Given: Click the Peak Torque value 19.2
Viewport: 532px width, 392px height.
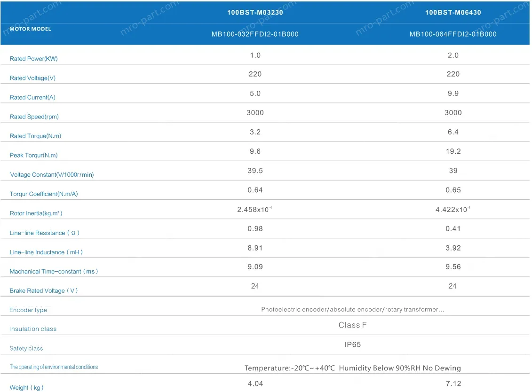Looking at the screenshot, I should [453, 151].
